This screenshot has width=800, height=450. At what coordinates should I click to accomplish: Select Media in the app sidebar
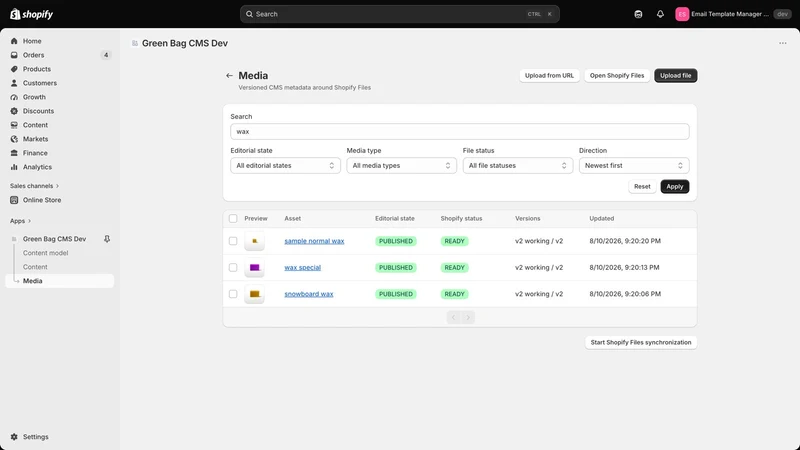coord(60,281)
